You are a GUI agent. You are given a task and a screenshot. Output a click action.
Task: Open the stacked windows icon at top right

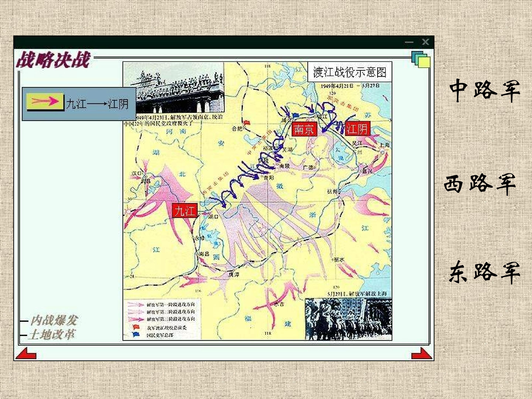tap(421, 59)
